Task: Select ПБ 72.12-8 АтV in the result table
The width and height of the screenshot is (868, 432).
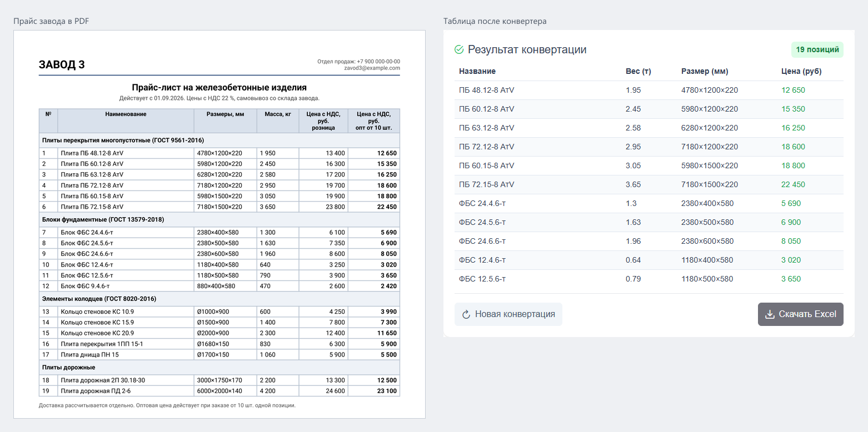Action: coord(487,147)
